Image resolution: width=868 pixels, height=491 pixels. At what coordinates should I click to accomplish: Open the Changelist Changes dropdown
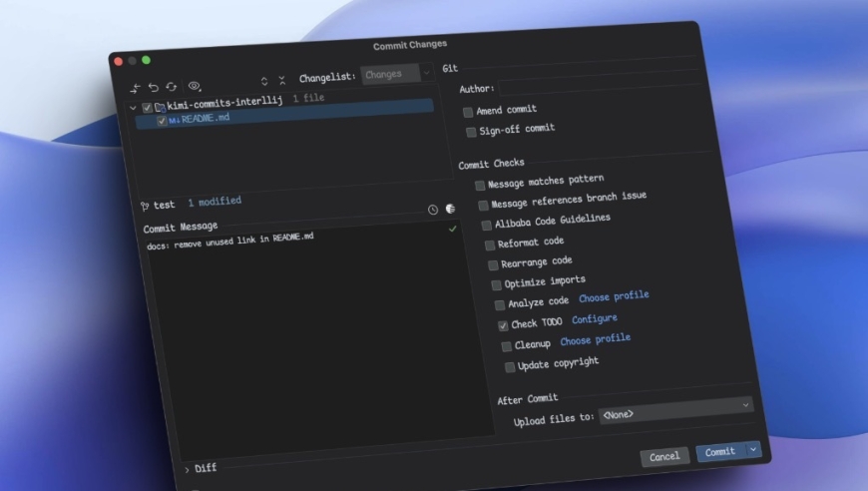tap(396, 74)
